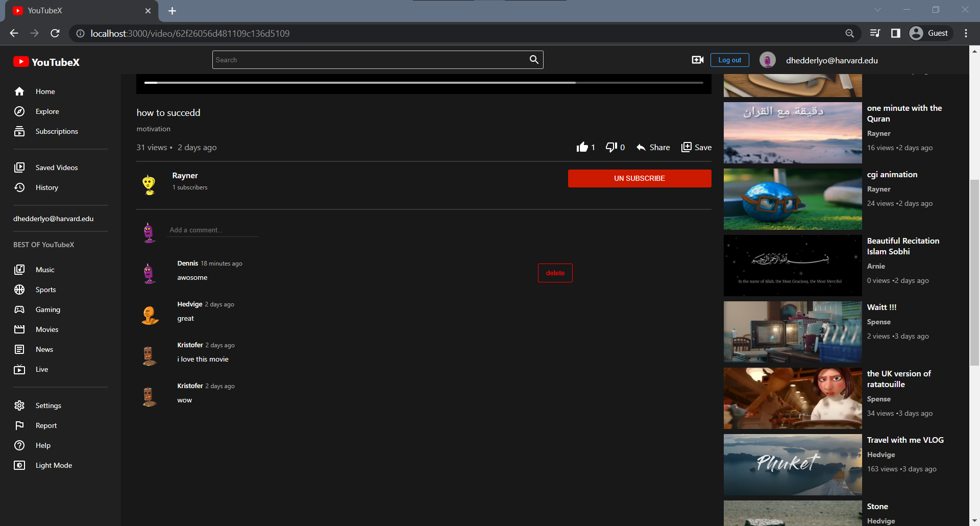This screenshot has height=526, width=980.
Task: Close the YouTubeX browser tab
Action: pos(148,11)
